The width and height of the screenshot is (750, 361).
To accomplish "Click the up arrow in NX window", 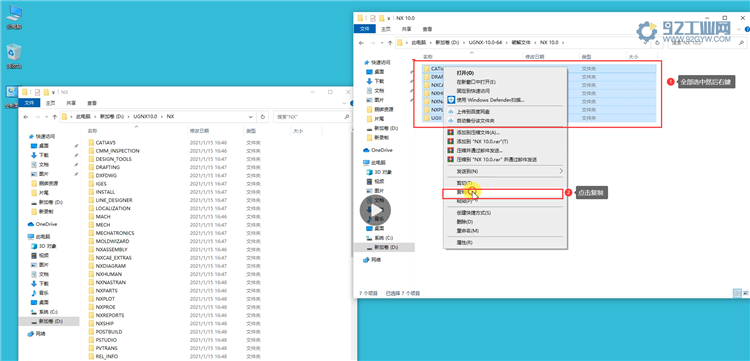I will (x=55, y=116).
